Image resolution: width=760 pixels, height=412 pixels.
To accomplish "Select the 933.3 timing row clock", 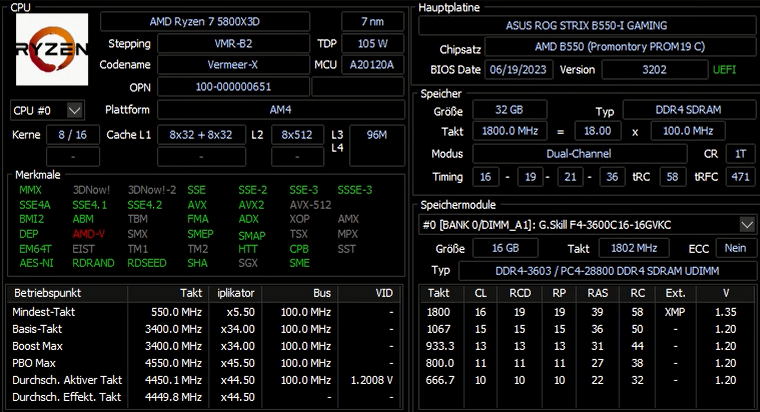I will tap(440, 346).
